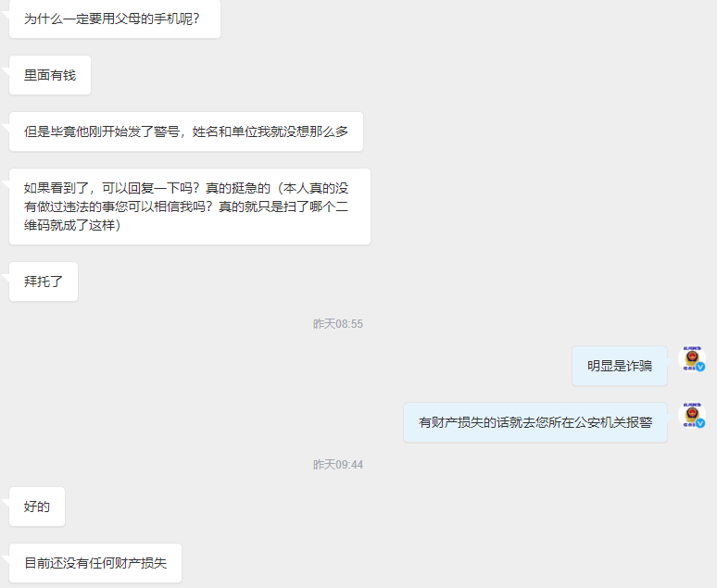Select the reply bubble 明显是诈骗
717x588 pixels.
(620, 366)
